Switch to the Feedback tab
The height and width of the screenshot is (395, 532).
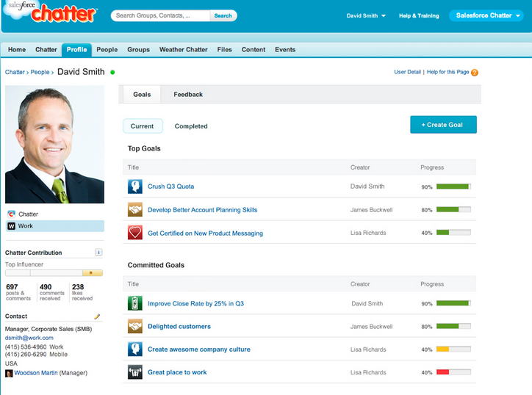tap(188, 94)
